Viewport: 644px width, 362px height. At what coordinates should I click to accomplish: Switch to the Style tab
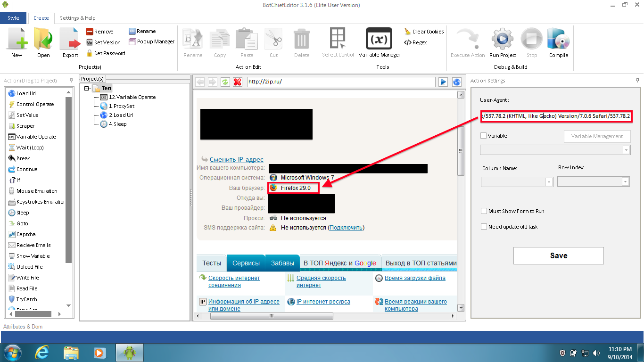point(13,18)
